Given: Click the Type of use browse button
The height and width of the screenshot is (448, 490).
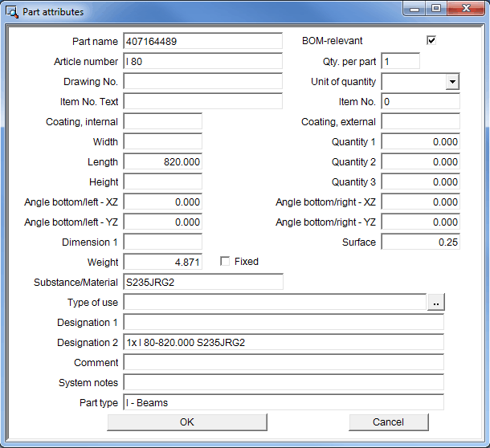Looking at the screenshot, I should 435,303.
